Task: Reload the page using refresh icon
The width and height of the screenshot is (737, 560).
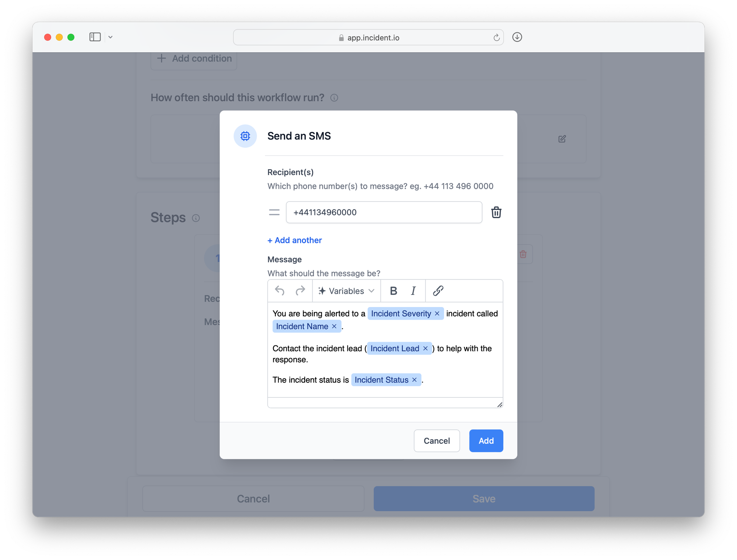Action: (496, 38)
